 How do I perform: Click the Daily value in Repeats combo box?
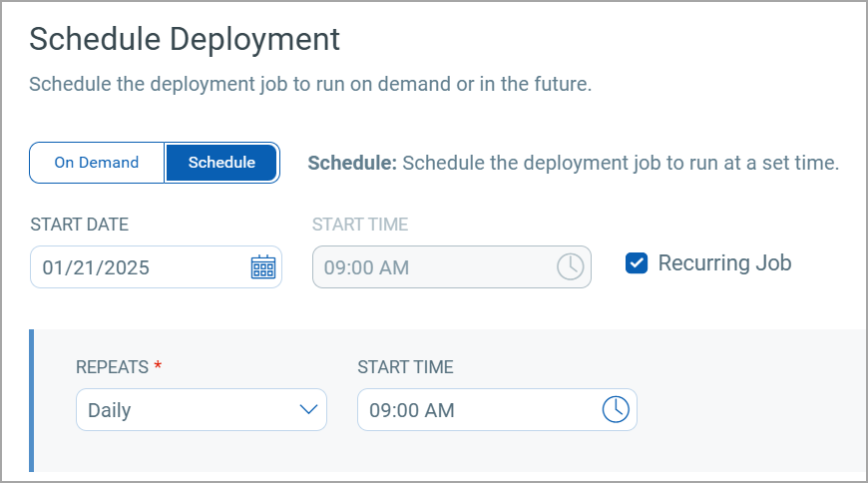click(110, 410)
